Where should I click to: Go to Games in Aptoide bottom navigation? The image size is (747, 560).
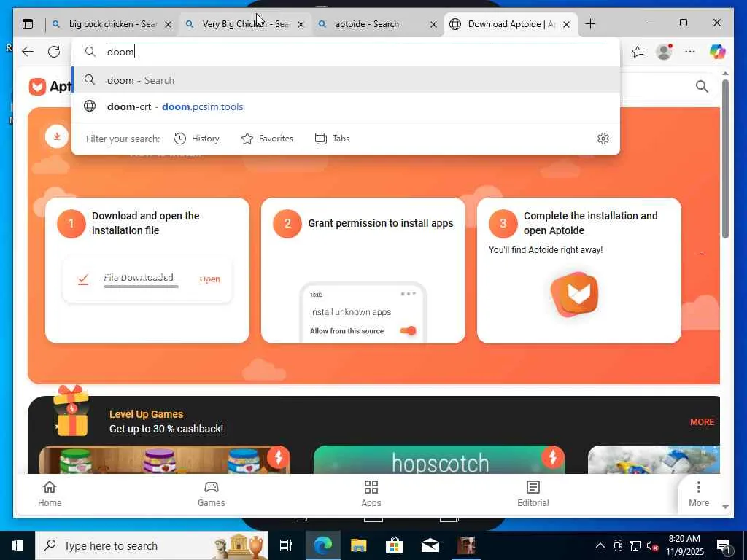[211, 494]
